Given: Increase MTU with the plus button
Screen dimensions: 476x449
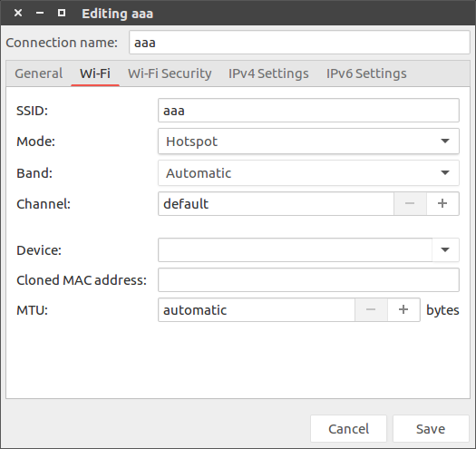Looking at the screenshot, I should coord(403,310).
